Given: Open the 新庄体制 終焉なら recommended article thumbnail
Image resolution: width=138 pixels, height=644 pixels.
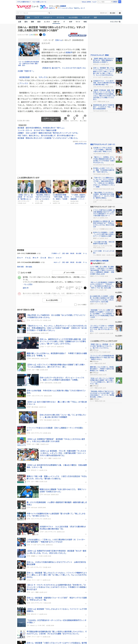Looking at the screenshot, I should pos(43,187).
